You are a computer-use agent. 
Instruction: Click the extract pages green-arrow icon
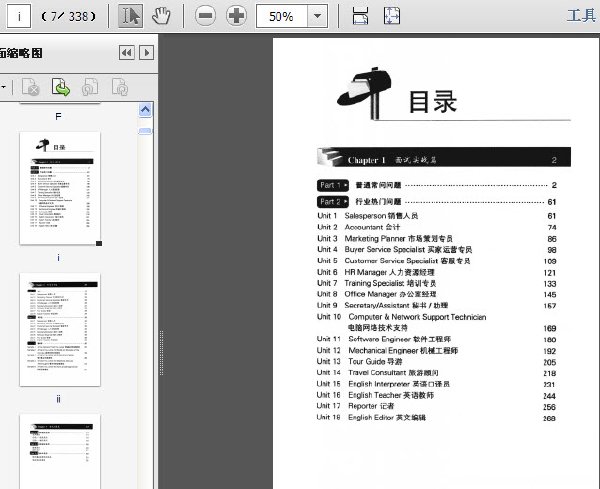(61, 87)
